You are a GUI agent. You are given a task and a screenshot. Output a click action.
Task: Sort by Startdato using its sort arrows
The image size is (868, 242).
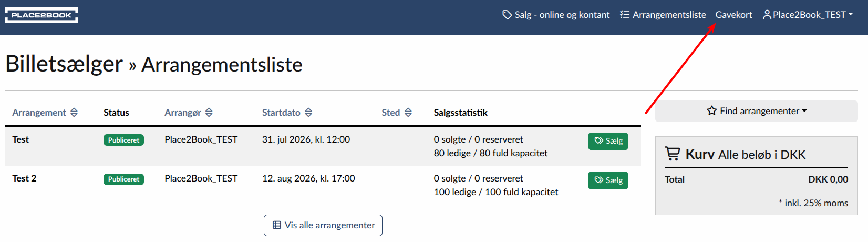pyautogui.click(x=308, y=113)
